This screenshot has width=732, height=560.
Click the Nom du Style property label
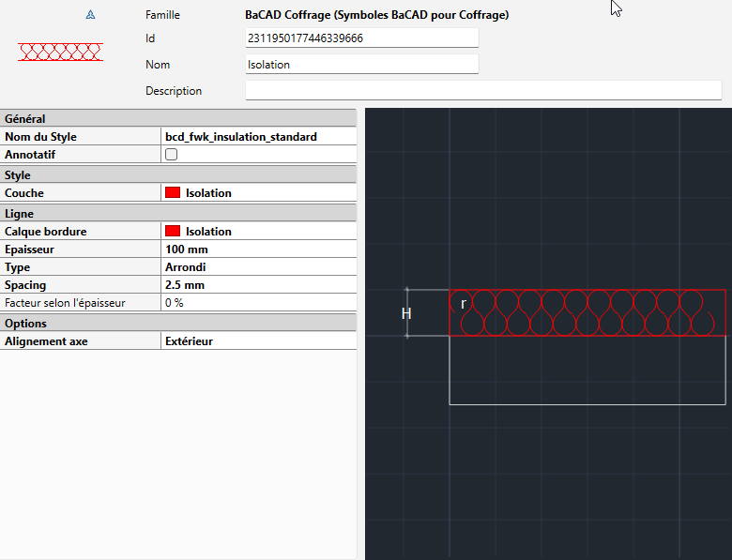pos(40,137)
